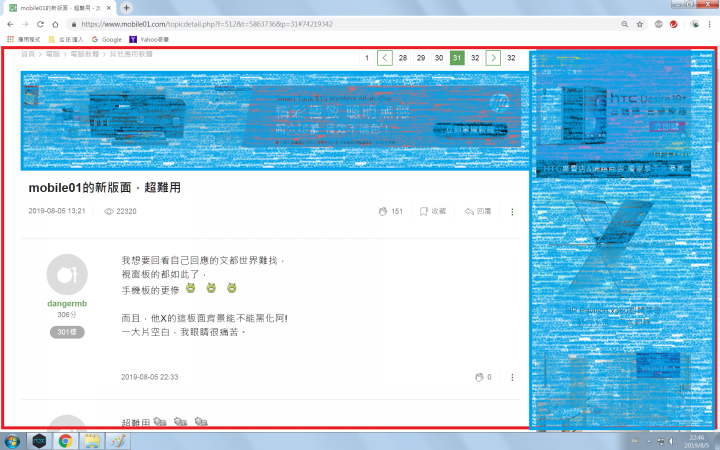The height and width of the screenshot is (450, 720).
Task: Go to page 29
Action: pos(421,58)
